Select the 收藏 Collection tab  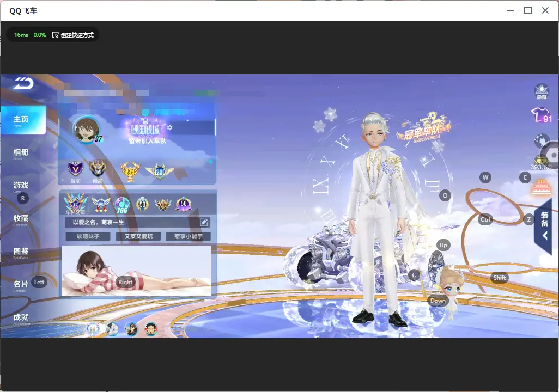[21, 219]
